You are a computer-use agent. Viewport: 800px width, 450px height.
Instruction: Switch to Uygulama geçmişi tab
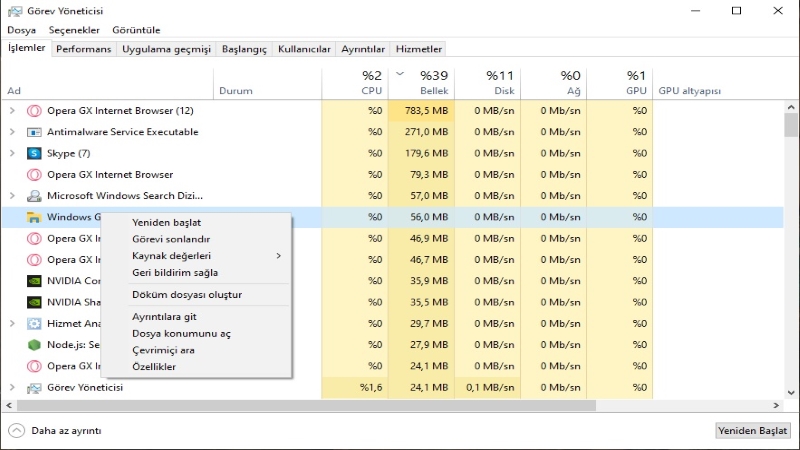tap(166, 49)
